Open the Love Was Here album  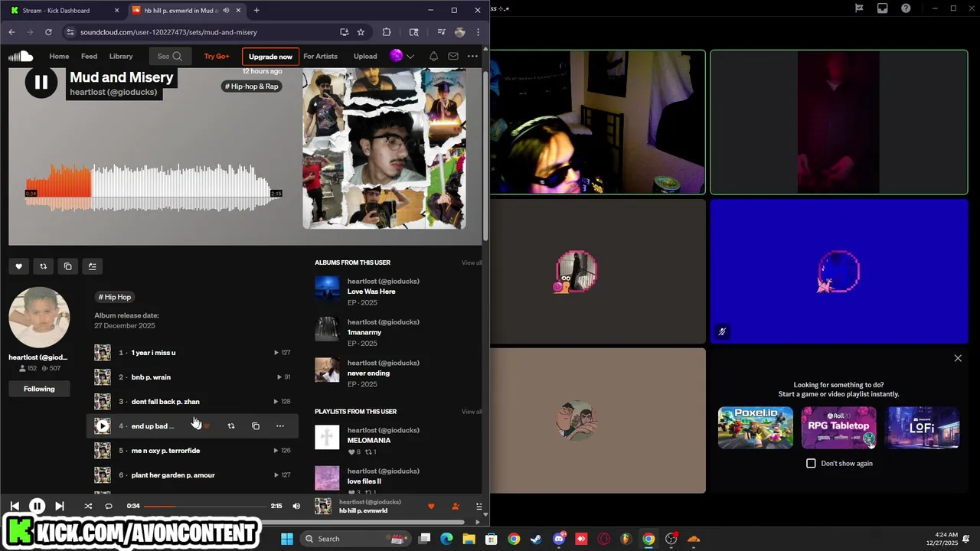371,292
